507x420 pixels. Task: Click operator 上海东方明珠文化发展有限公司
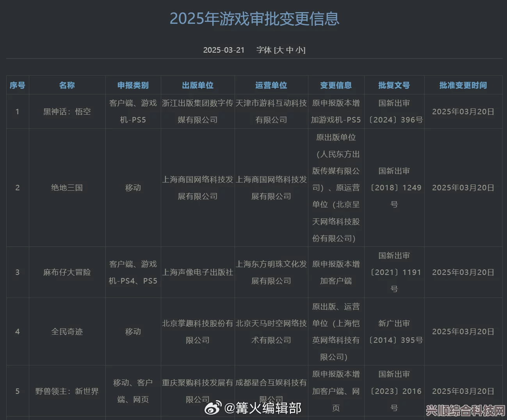(x=271, y=272)
